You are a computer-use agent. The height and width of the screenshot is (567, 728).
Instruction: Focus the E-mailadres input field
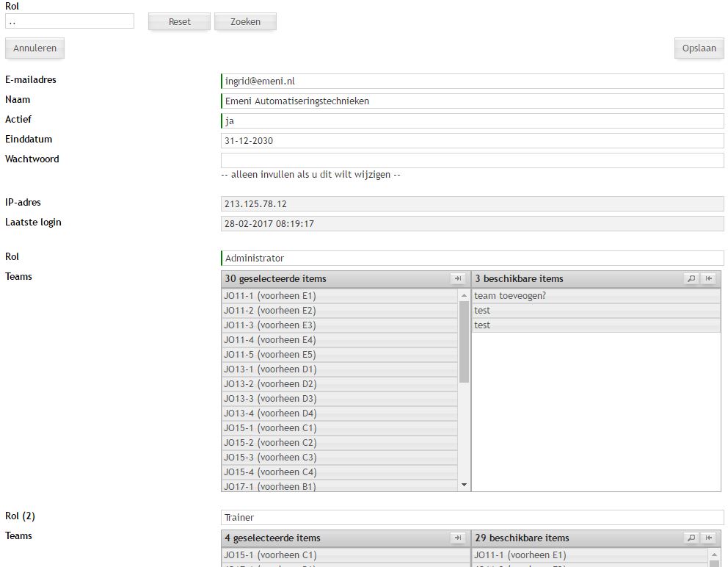472,82
